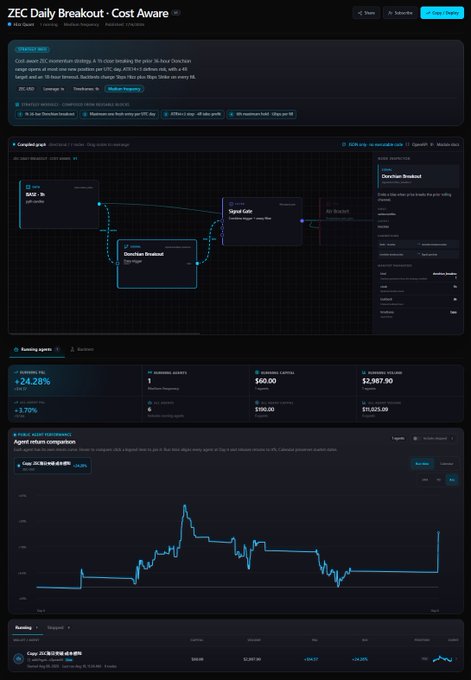Click the Running Agents card icon
Viewport: 471px width, 680px height.
click(x=150, y=373)
